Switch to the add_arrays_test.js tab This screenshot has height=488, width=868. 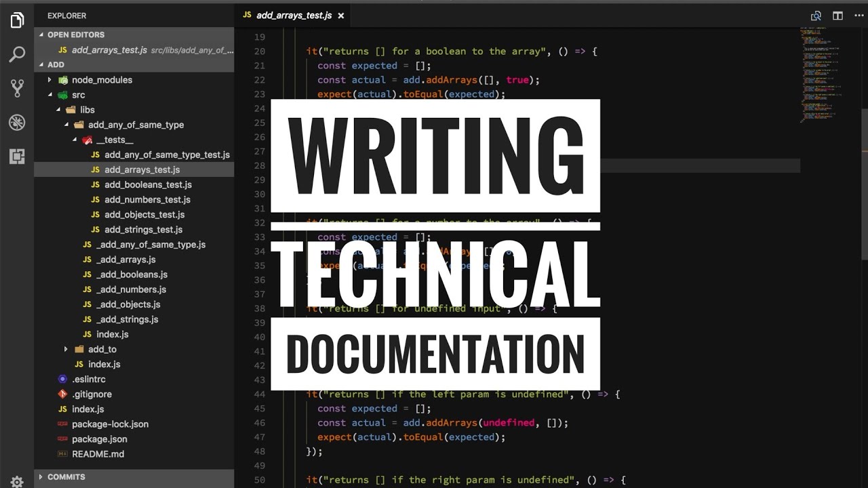293,15
